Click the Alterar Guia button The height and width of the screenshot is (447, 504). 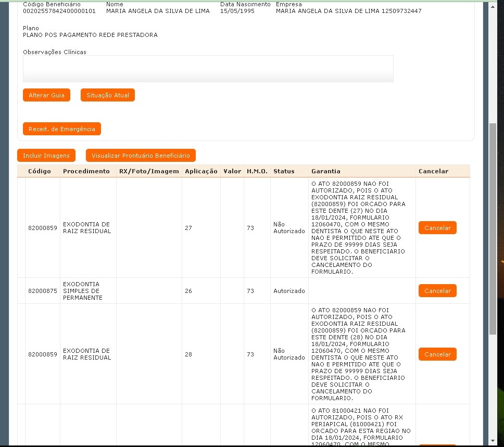coord(46,95)
